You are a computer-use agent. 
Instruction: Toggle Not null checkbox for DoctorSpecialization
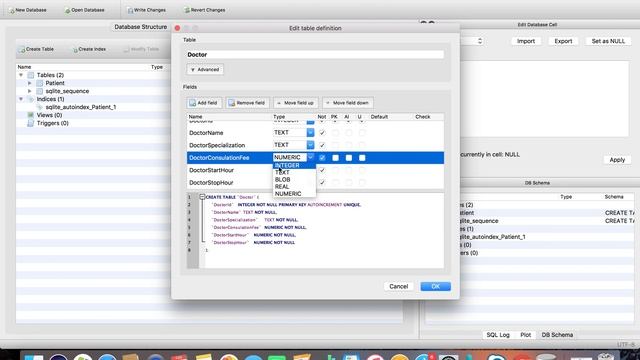[x=322, y=145]
